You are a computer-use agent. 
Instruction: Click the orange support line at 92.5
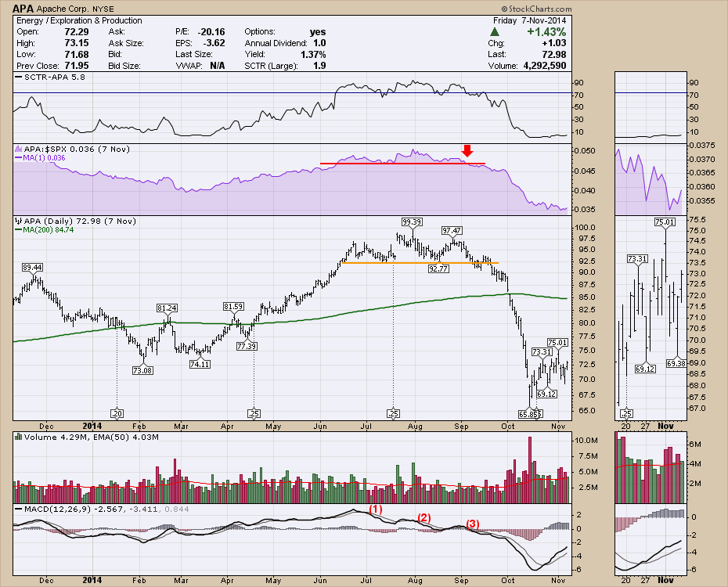coord(420,263)
